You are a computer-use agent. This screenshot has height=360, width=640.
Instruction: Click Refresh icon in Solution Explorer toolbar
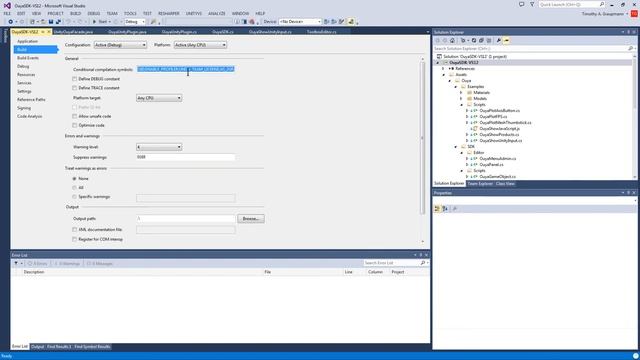click(474, 40)
